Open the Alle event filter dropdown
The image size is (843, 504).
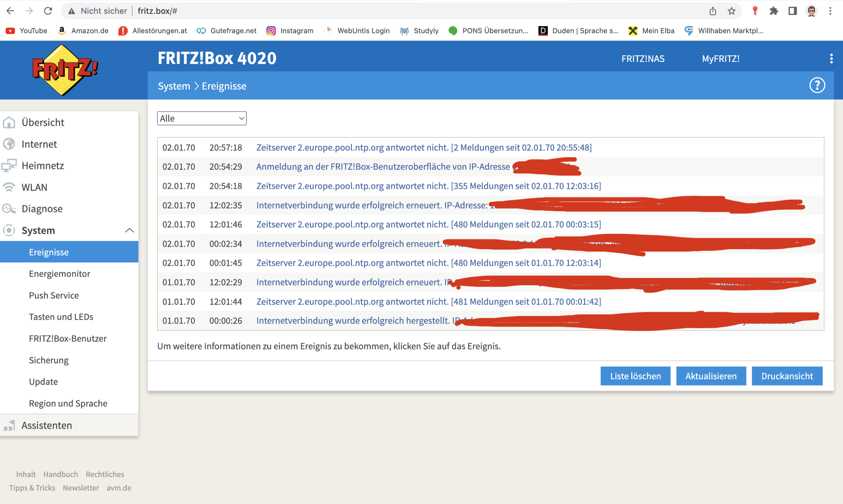(202, 118)
